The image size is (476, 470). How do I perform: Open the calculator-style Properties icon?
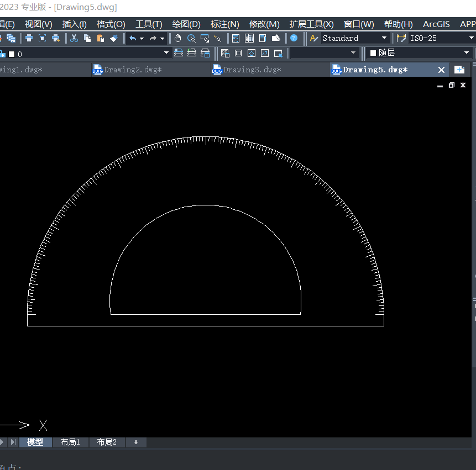tap(236, 38)
